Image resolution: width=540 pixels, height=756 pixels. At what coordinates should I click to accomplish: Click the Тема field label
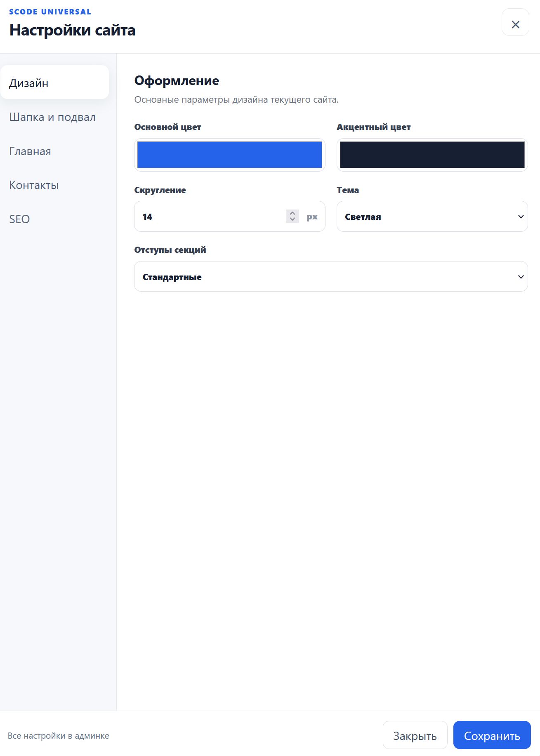(x=348, y=190)
